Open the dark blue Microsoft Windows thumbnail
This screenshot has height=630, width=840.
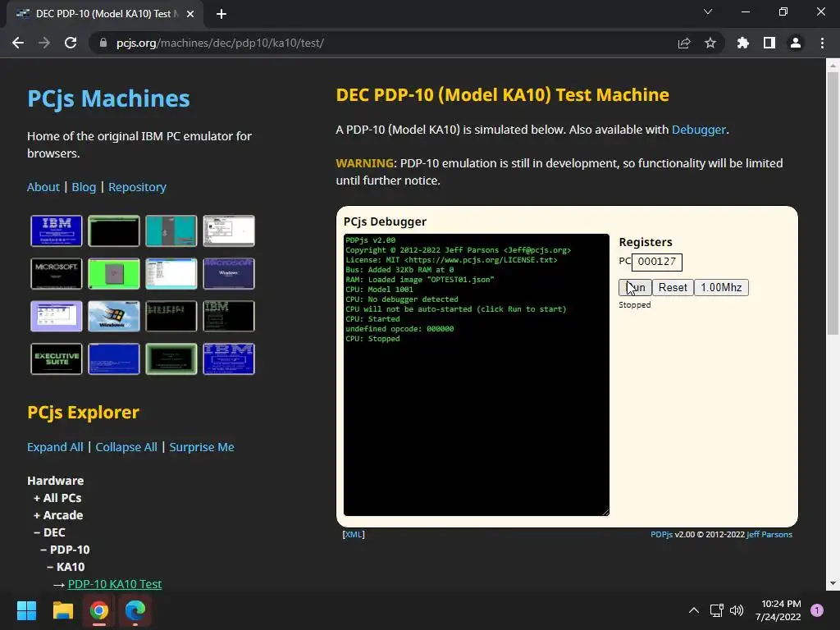coord(229,274)
